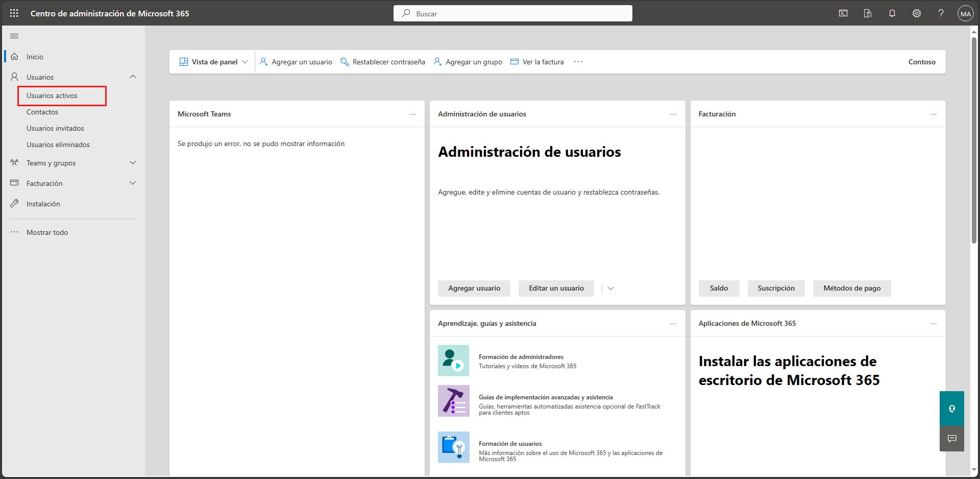Open Guías de implementación avanzadas y asistencia link

pyautogui.click(x=546, y=397)
